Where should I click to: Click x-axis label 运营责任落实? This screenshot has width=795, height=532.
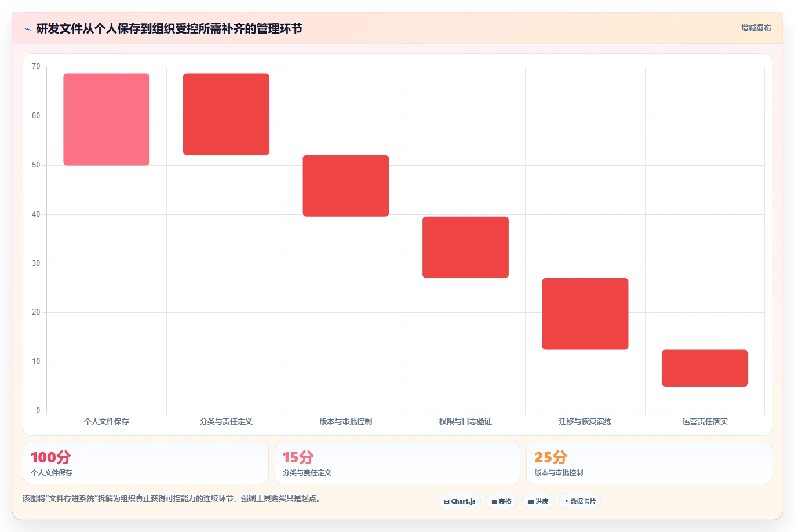(x=705, y=421)
